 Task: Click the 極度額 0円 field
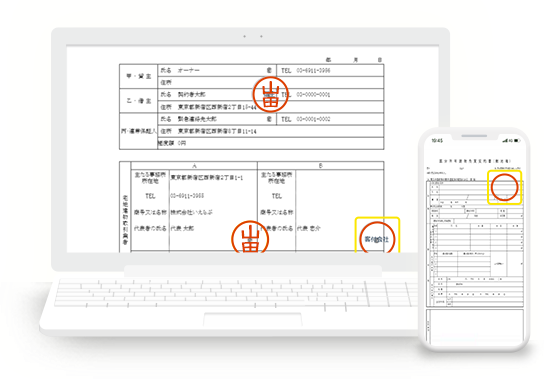pyautogui.click(x=271, y=143)
